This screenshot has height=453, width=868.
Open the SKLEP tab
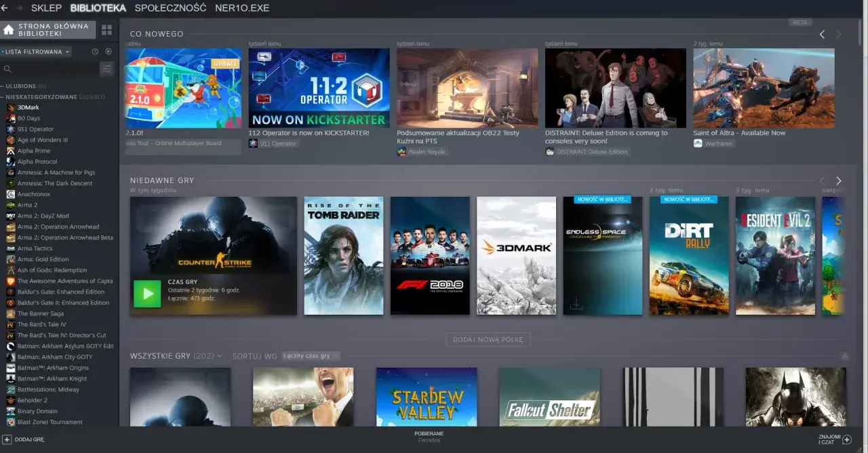point(46,8)
